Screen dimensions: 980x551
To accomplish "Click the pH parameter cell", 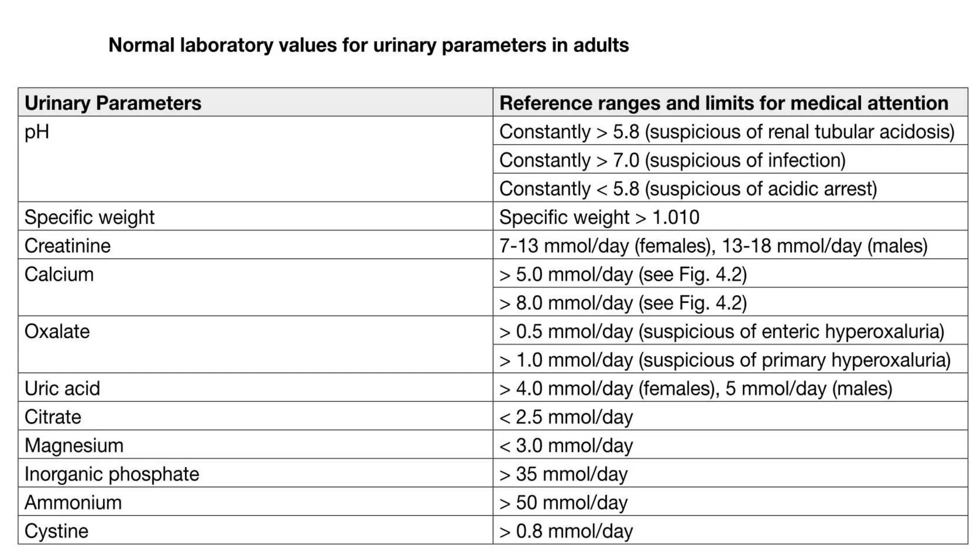I will click(256, 159).
